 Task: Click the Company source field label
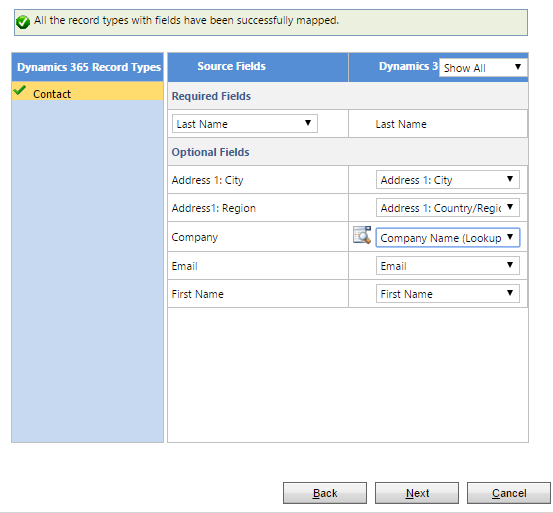point(195,238)
